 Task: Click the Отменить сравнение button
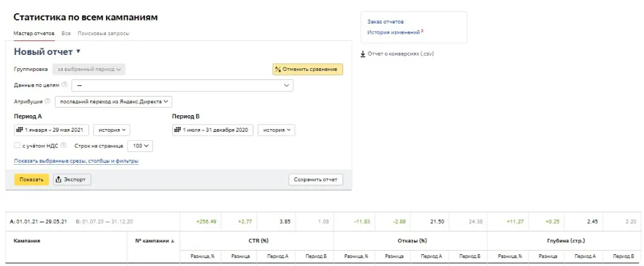pyautogui.click(x=307, y=69)
